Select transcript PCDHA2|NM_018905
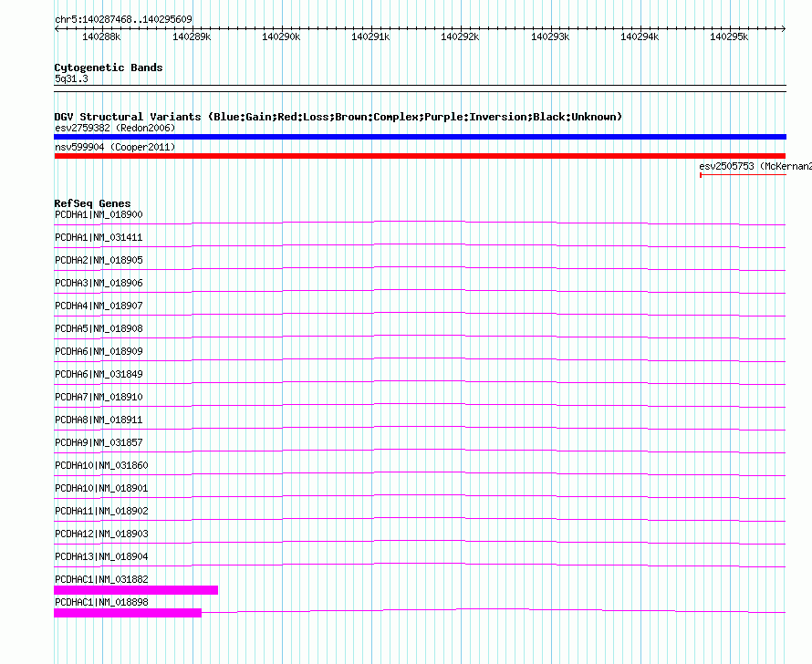This screenshot has height=664, width=812. coord(99,260)
